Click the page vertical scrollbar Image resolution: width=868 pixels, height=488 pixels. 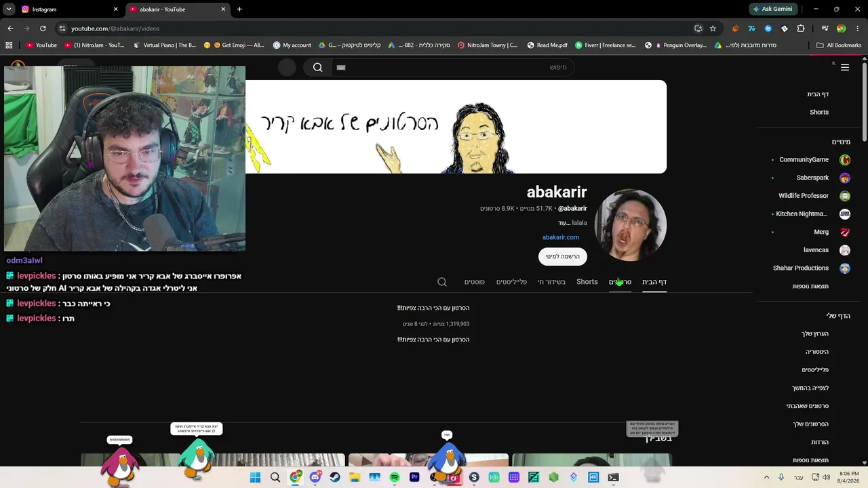pos(865,102)
